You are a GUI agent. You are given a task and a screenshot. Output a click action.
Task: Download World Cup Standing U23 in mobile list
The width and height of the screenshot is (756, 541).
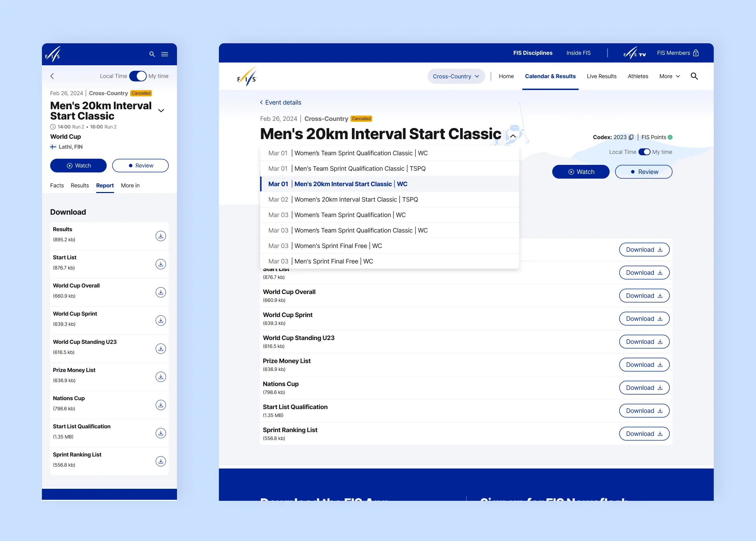coord(161,349)
